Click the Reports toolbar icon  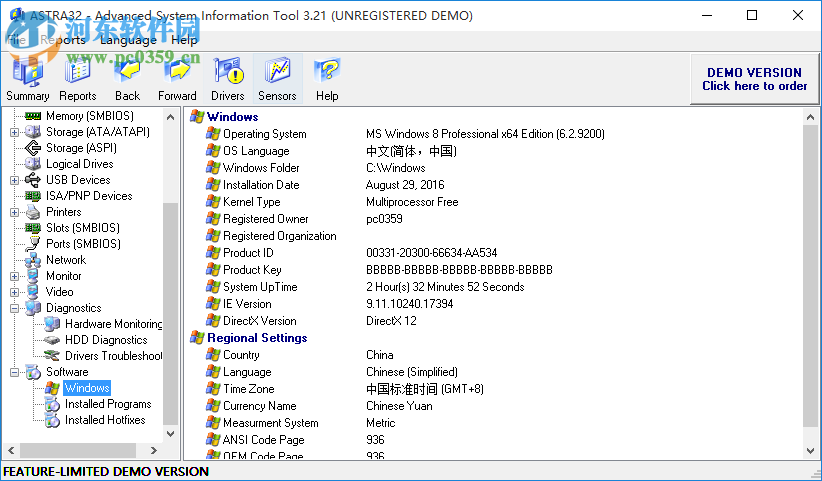[78, 79]
